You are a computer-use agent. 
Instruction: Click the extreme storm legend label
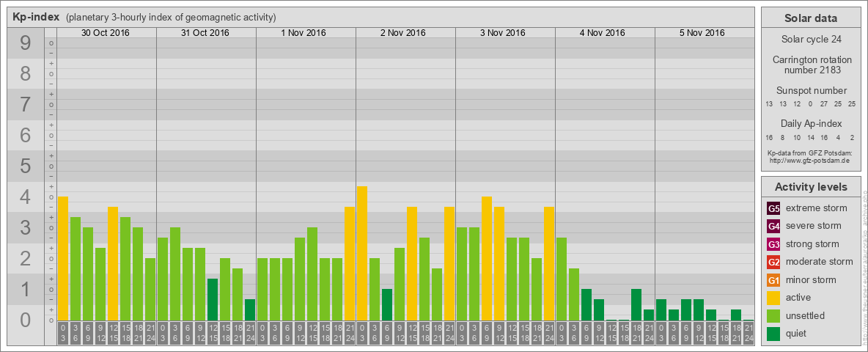click(817, 208)
